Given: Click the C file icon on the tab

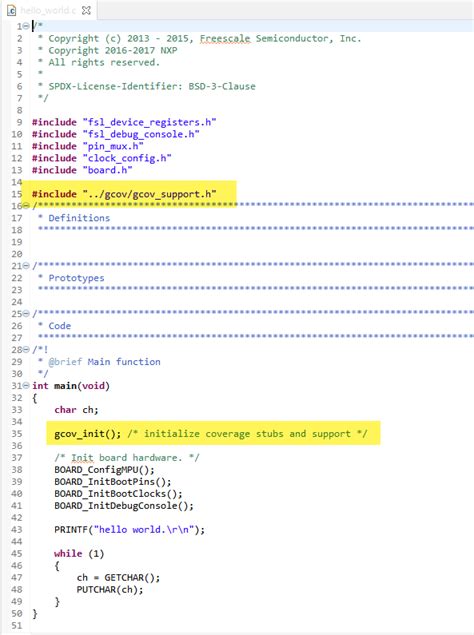Looking at the screenshot, I should [x=11, y=11].
